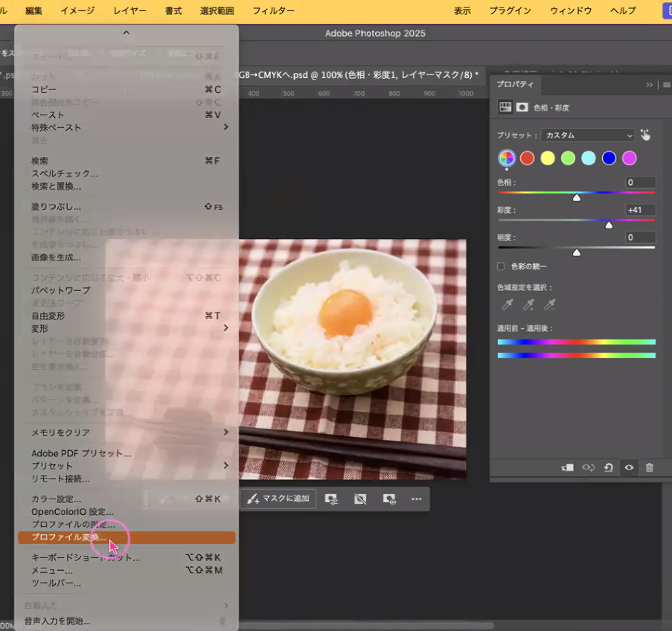Click the reset adjustment defaults icon

pos(608,467)
